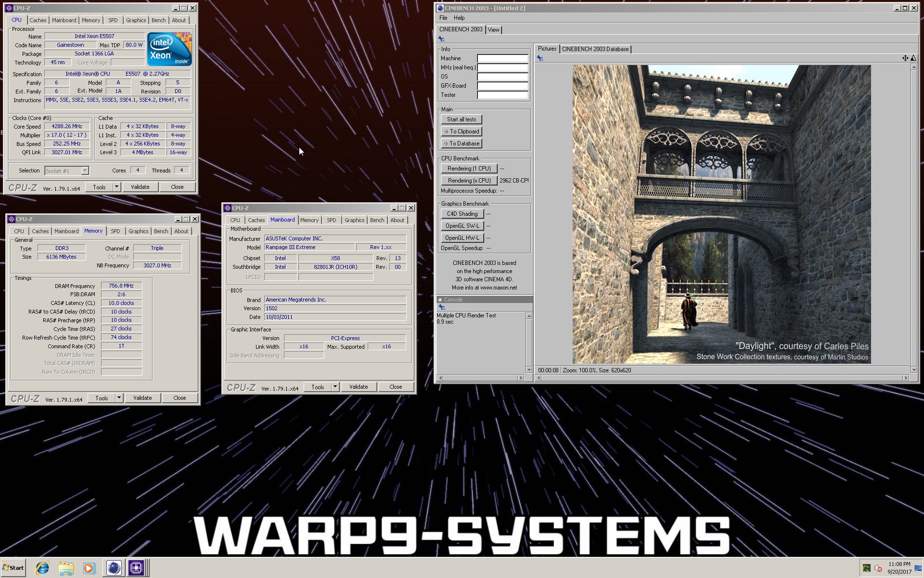Open Graphics tab in the Mainboard CPU-Z window

[x=354, y=220]
